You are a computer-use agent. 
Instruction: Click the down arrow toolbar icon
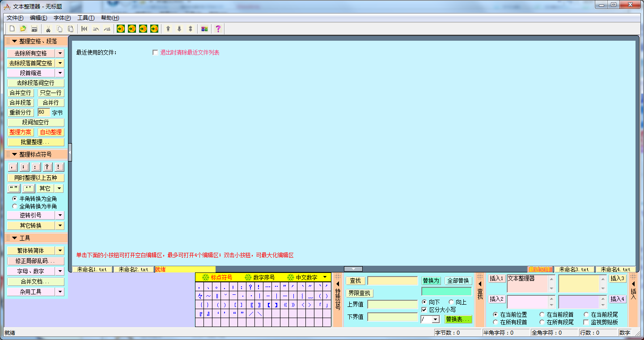point(179,29)
